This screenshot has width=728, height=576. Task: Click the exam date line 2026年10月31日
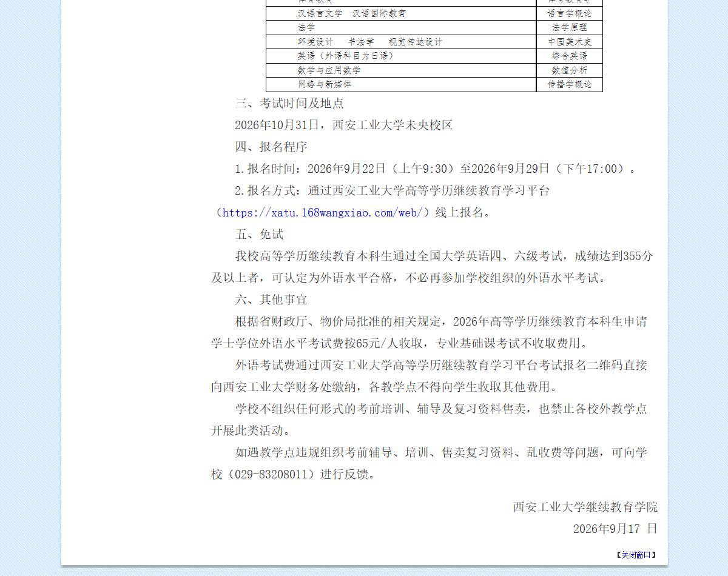[x=344, y=126]
